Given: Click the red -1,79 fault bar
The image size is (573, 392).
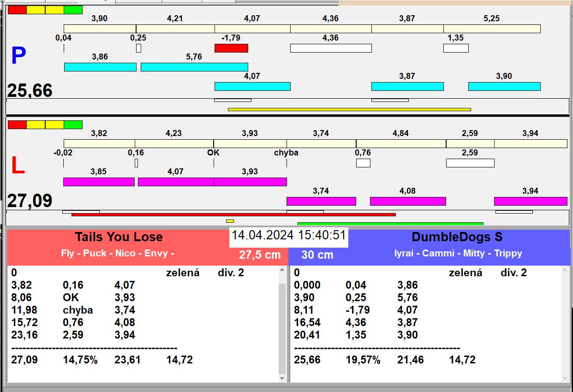Looking at the screenshot, I should [x=231, y=48].
